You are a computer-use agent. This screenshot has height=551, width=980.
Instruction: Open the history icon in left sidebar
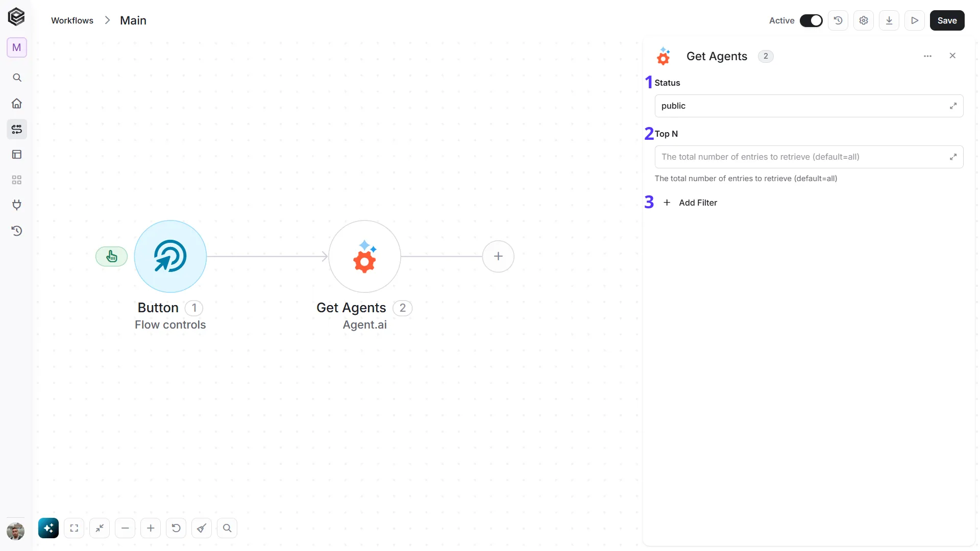pos(17,231)
